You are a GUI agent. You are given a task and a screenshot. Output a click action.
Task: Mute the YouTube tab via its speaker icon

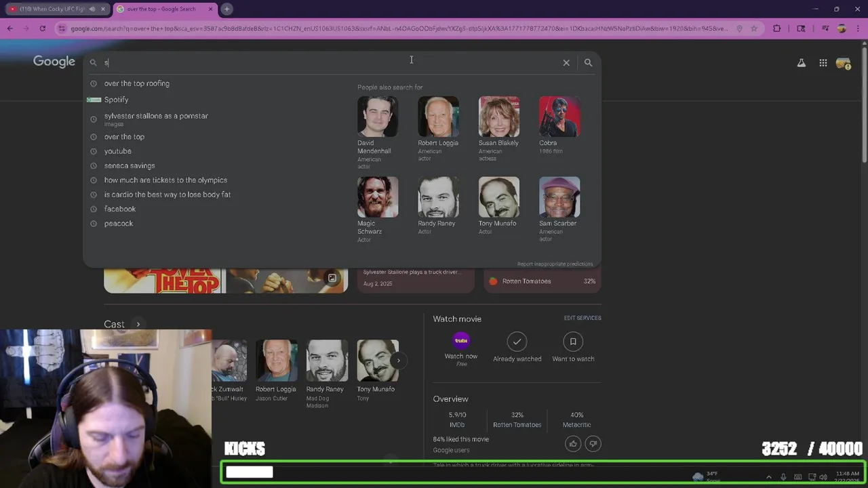tap(92, 9)
